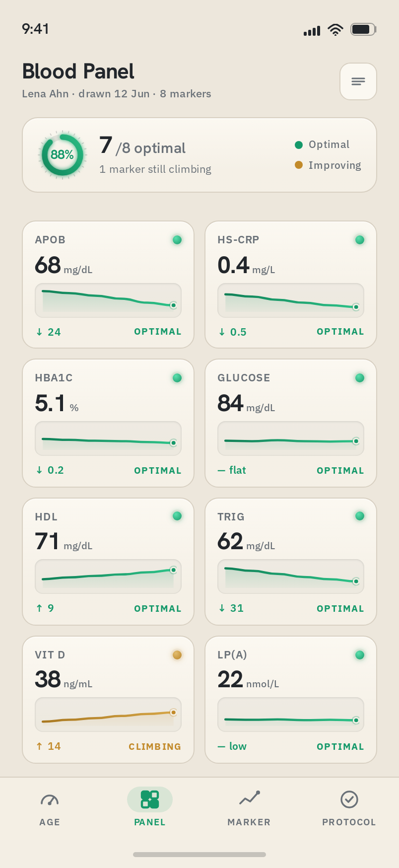Click the HDL trend sparkline chart
This screenshot has width=399, height=868.
click(x=108, y=577)
